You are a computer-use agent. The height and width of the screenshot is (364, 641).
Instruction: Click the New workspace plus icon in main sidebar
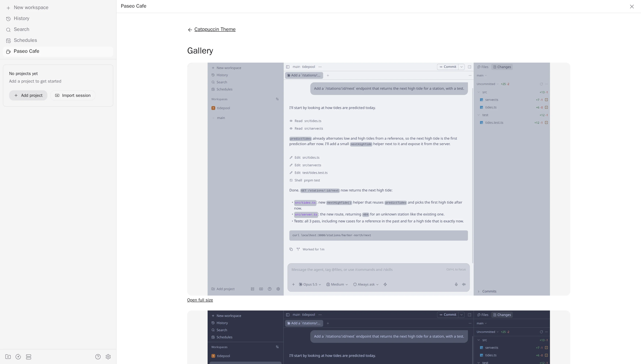point(8,8)
